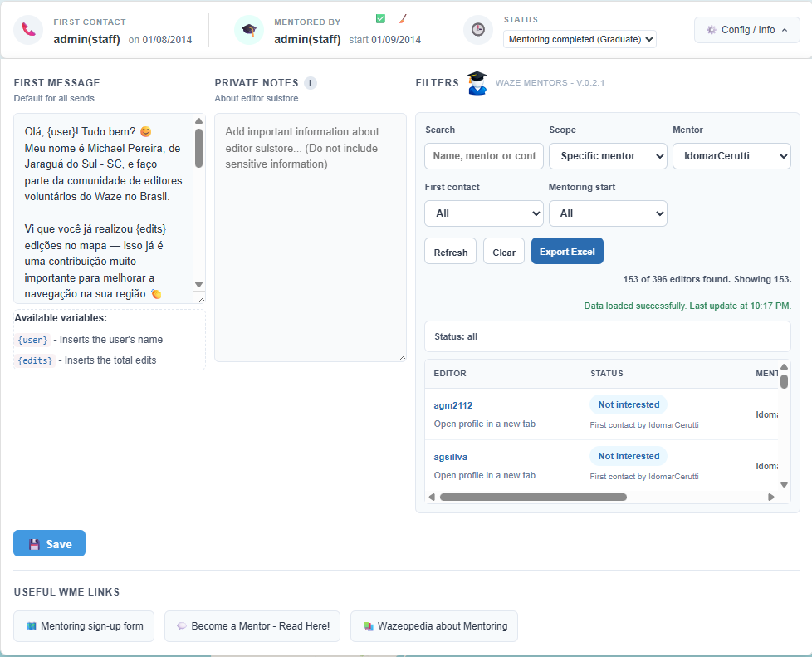Expand the Config / Info panel

[x=746, y=30]
